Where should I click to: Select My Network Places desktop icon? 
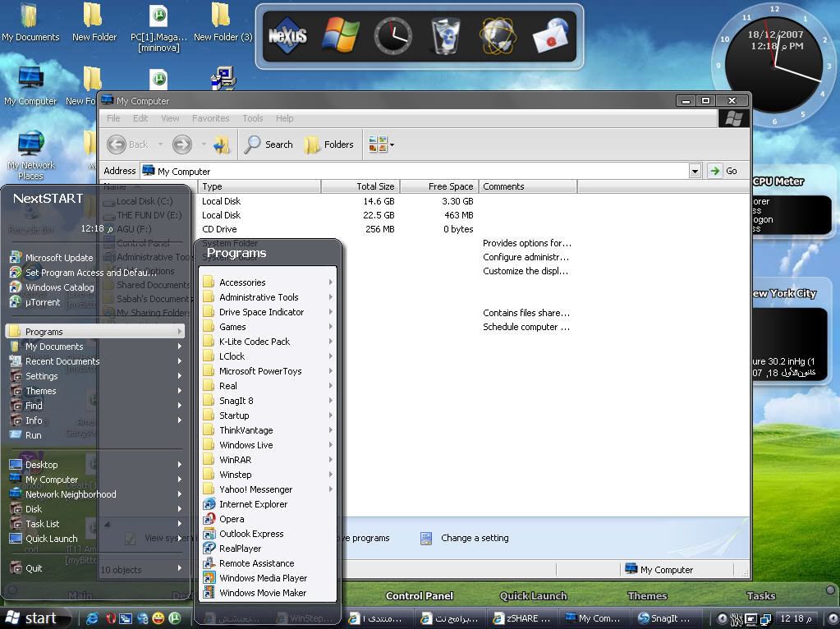[30, 155]
